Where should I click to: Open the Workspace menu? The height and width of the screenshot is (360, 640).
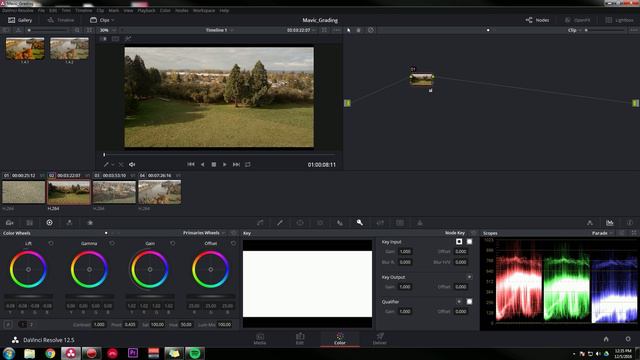204,10
